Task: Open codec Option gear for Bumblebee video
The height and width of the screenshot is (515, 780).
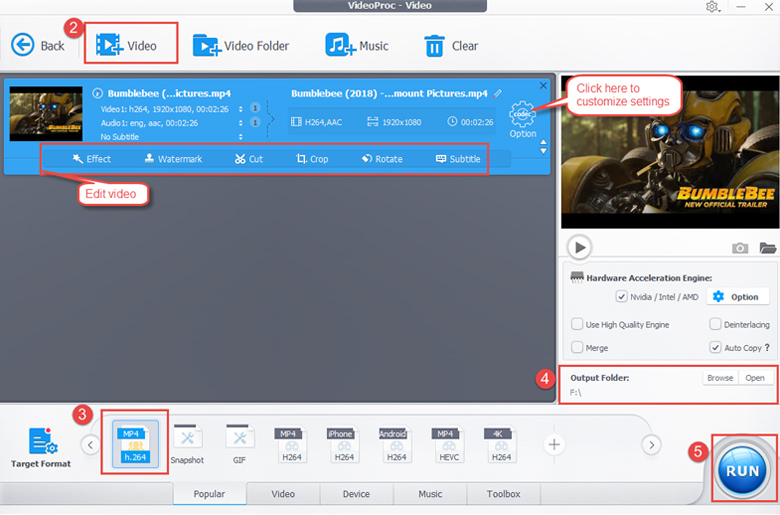Action: coord(522,119)
